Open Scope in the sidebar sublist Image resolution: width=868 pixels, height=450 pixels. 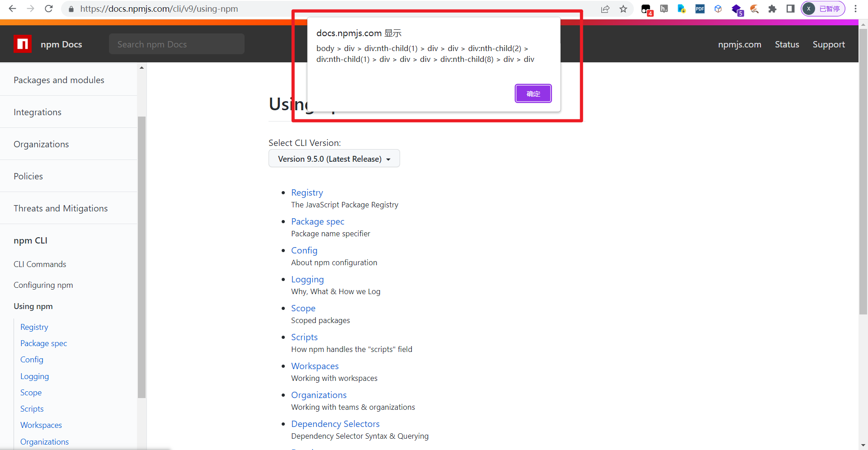coord(31,393)
